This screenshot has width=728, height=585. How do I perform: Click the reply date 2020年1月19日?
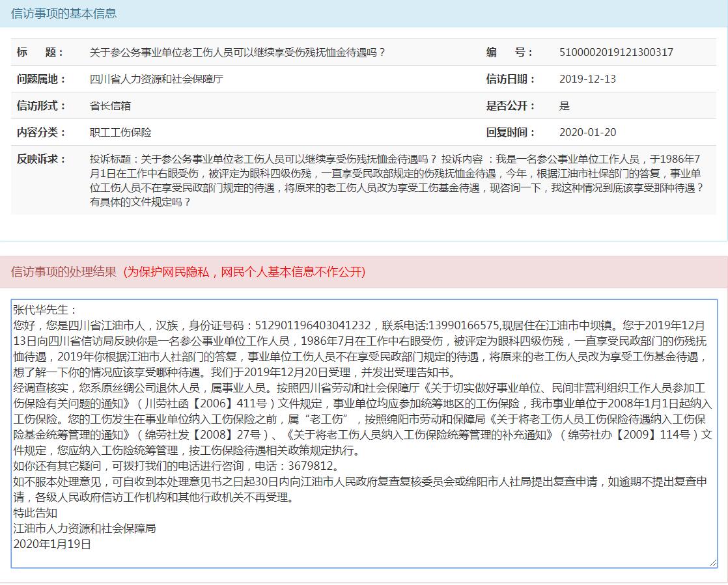point(52,544)
